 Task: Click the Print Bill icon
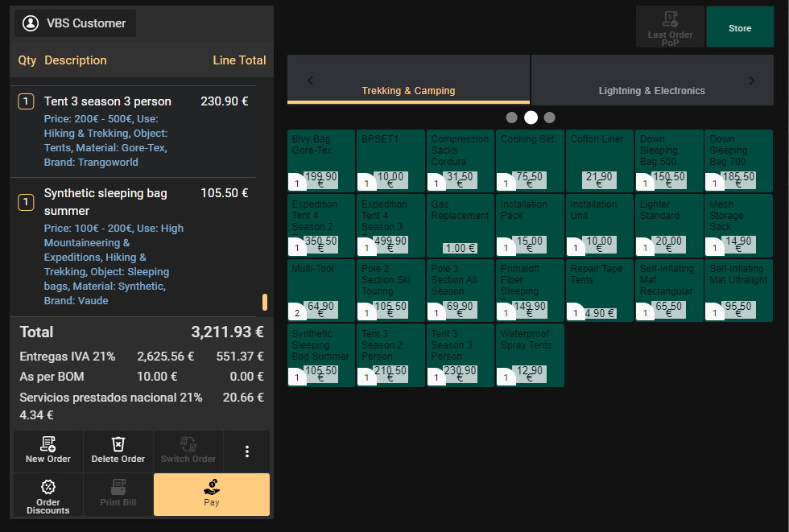coord(118,488)
